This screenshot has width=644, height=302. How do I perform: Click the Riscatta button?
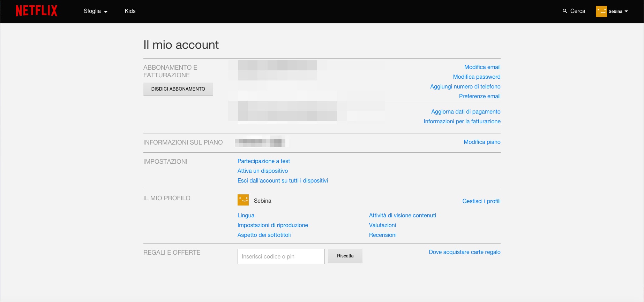(x=345, y=256)
